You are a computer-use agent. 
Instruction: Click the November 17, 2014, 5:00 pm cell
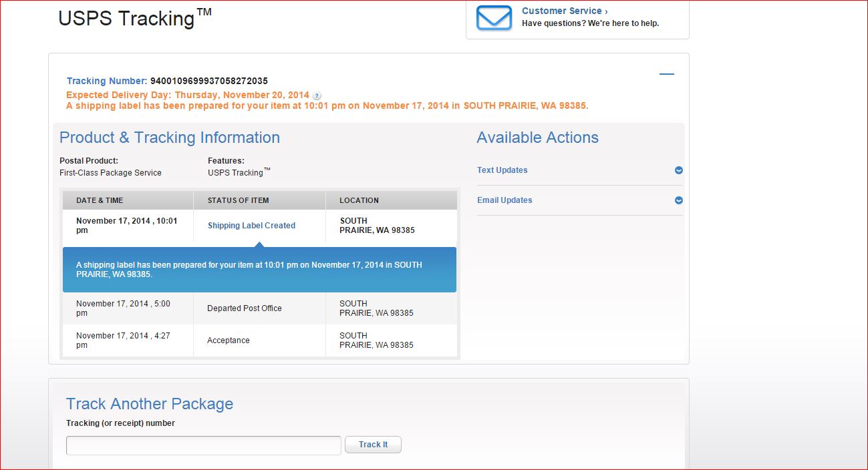click(128, 308)
